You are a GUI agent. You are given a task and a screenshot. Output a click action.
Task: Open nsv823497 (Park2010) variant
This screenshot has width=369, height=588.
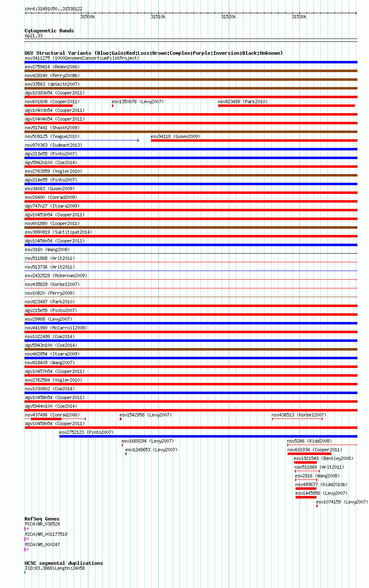(50, 302)
